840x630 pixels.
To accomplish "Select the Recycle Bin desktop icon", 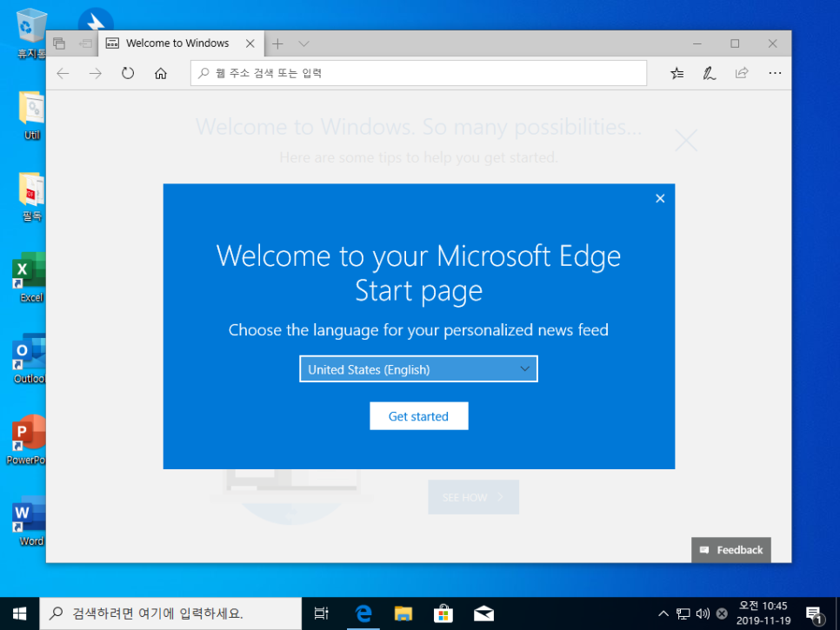I will coord(31,33).
